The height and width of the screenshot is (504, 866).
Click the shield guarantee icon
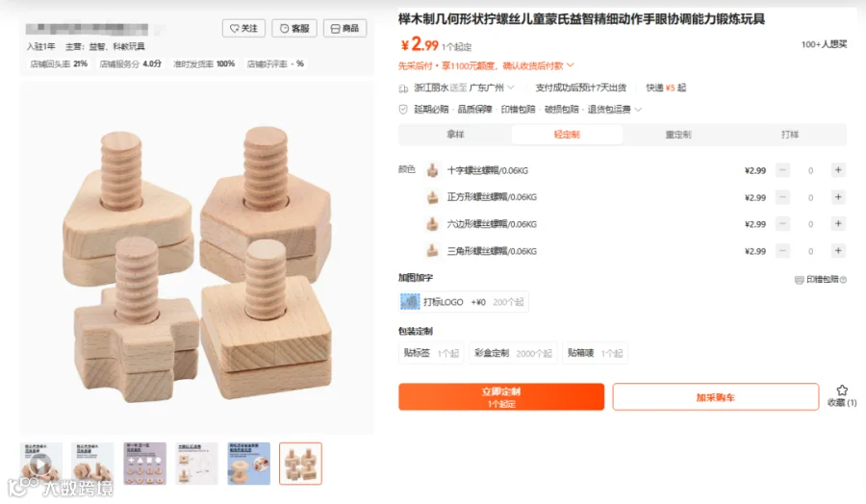tap(403, 110)
